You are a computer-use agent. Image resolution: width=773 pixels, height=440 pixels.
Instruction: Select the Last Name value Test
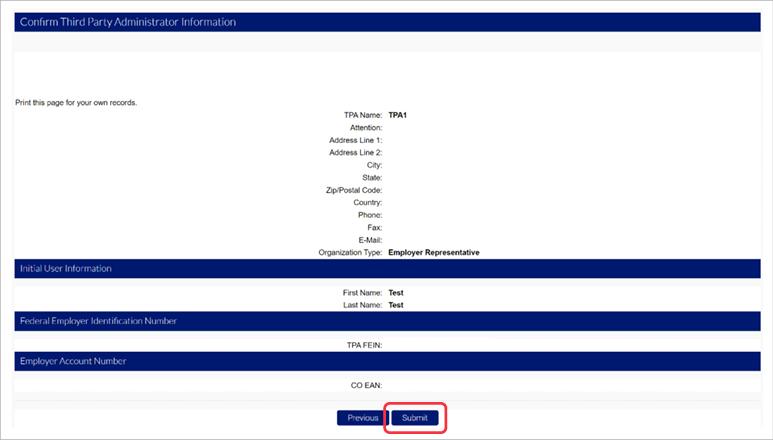[x=396, y=305]
